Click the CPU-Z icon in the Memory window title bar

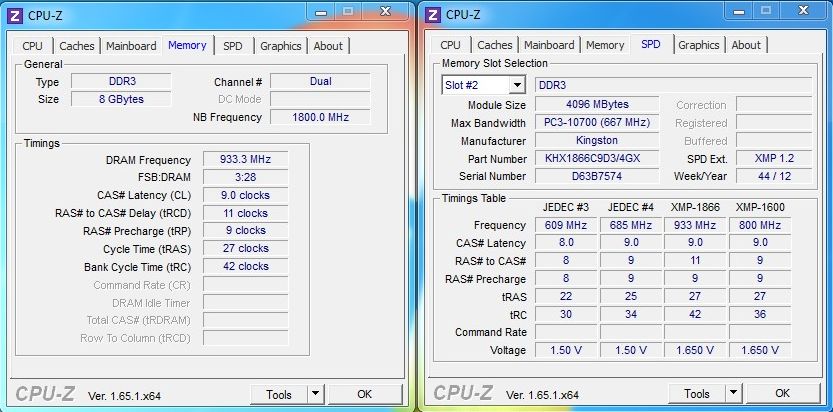coord(14,14)
